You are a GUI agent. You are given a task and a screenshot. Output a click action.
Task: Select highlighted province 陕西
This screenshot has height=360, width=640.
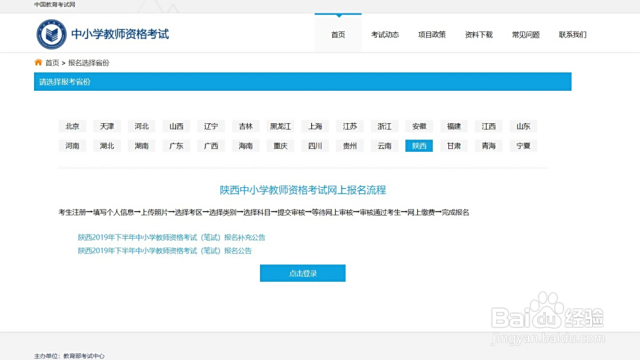[x=419, y=146]
